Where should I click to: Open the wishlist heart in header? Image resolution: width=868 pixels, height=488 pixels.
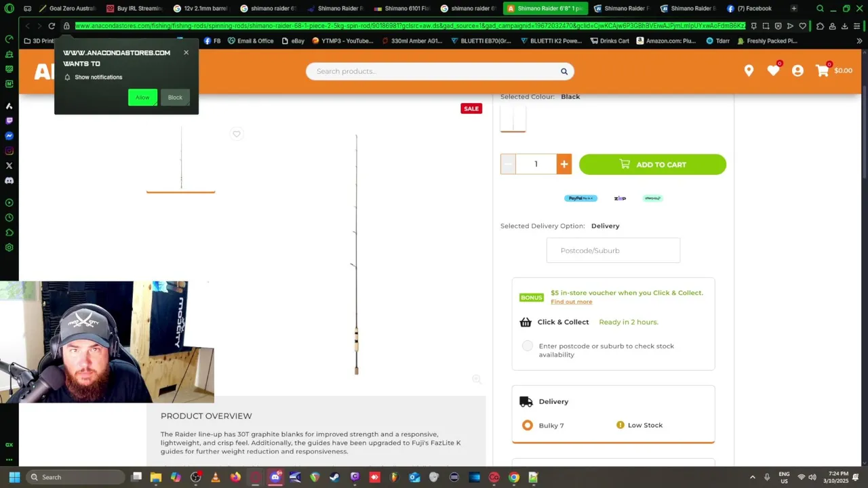pyautogui.click(x=773, y=70)
